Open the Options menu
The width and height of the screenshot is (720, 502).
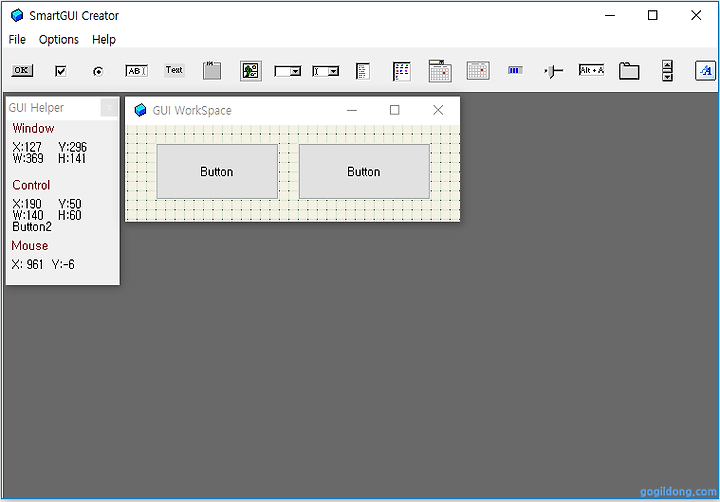click(x=59, y=39)
